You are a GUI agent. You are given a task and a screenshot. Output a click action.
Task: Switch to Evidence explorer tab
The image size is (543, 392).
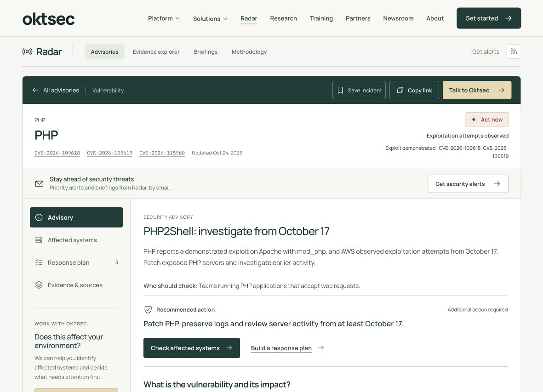[x=156, y=51]
